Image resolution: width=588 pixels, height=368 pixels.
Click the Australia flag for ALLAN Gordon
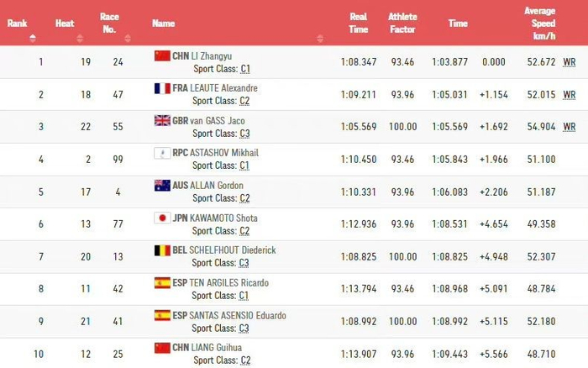(x=162, y=185)
